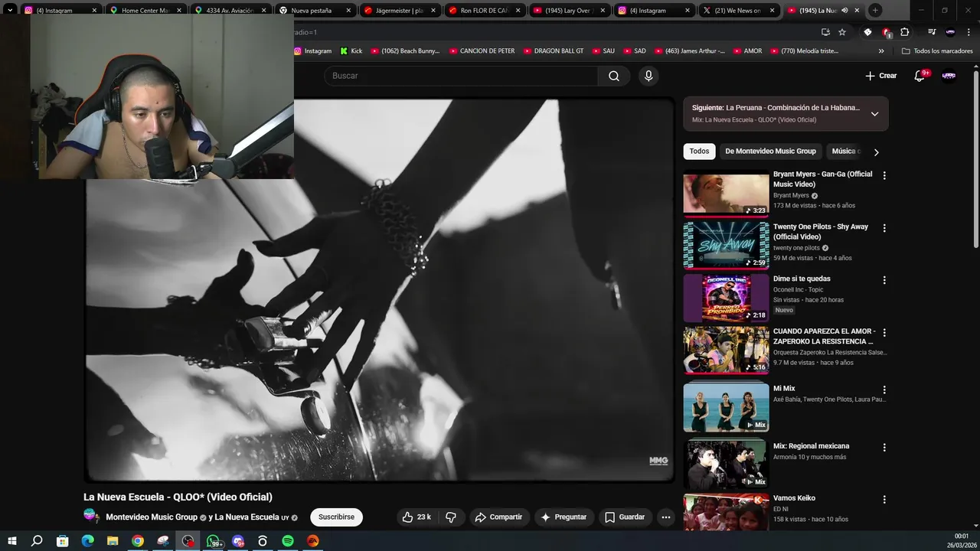Open the Mi Mix thumbnail

pyautogui.click(x=726, y=407)
